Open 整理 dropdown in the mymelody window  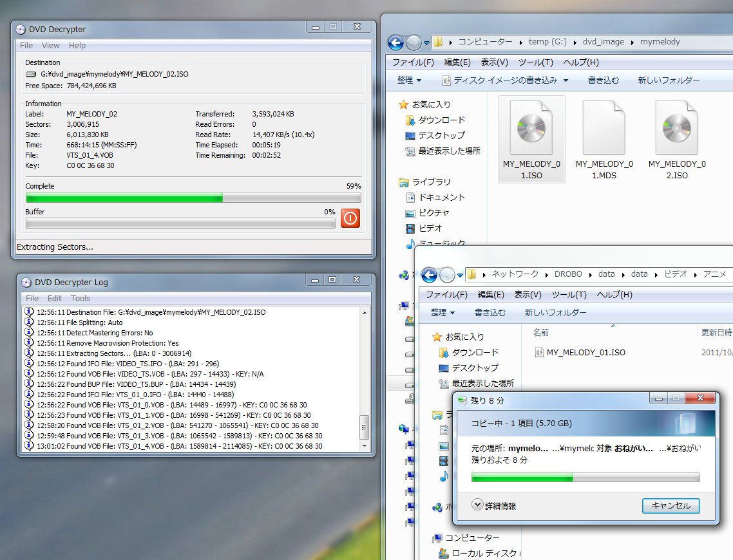coord(409,80)
